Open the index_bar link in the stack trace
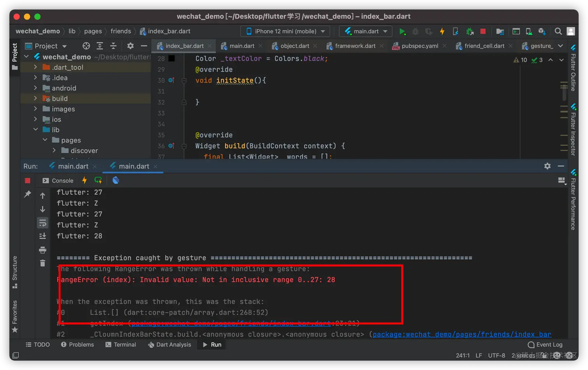This screenshot has height=370, width=588. pos(462,334)
